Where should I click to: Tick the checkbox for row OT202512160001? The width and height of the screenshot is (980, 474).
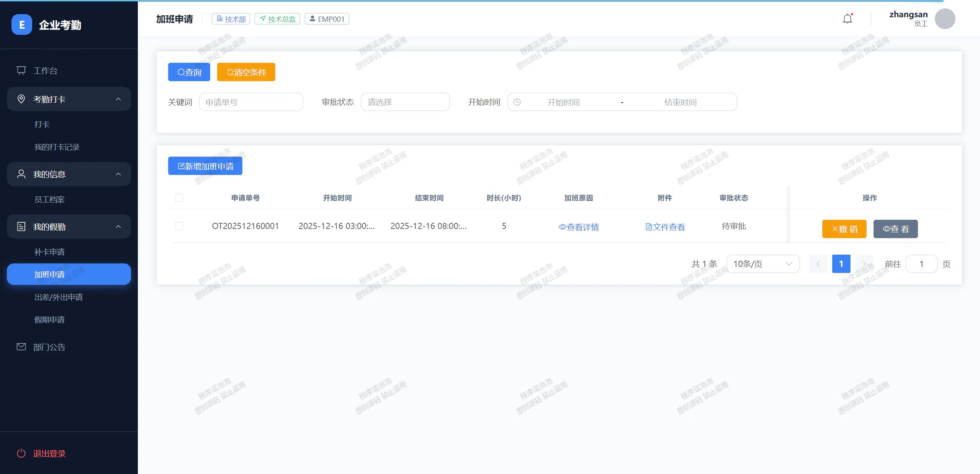[x=179, y=226]
